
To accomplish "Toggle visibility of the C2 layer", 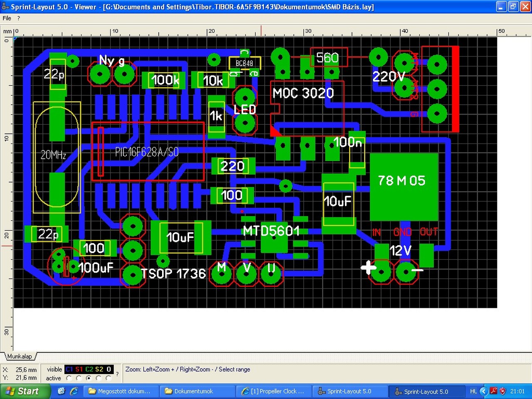I will (89, 369).
